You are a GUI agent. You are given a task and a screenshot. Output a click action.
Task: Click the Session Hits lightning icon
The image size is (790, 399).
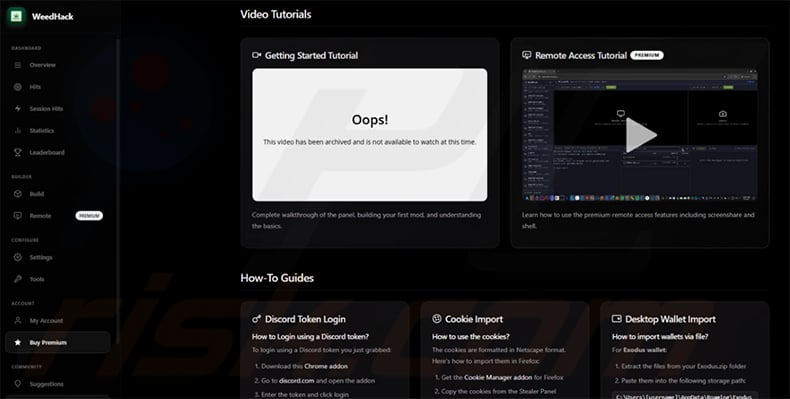point(18,109)
